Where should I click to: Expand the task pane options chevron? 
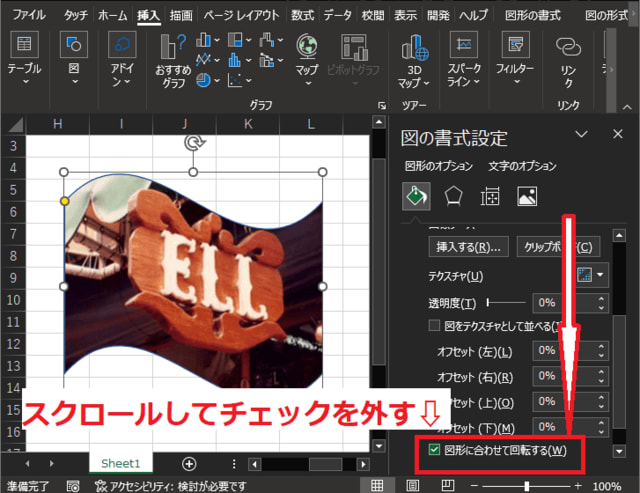[x=581, y=134]
